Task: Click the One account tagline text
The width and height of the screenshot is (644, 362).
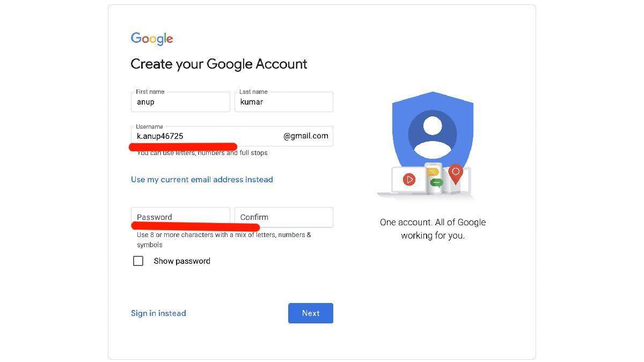Action: point(433,229)
